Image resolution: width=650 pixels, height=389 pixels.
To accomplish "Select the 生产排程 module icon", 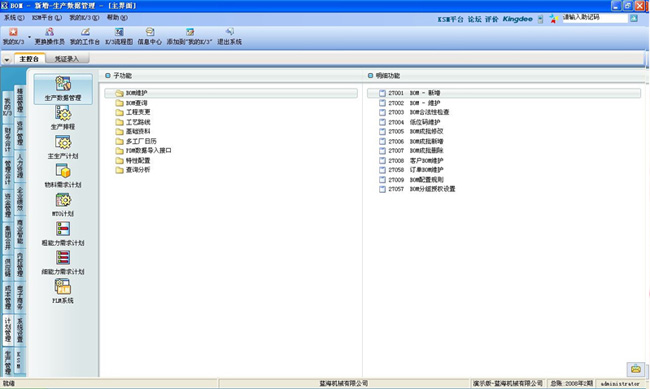I will coord(63,118).
